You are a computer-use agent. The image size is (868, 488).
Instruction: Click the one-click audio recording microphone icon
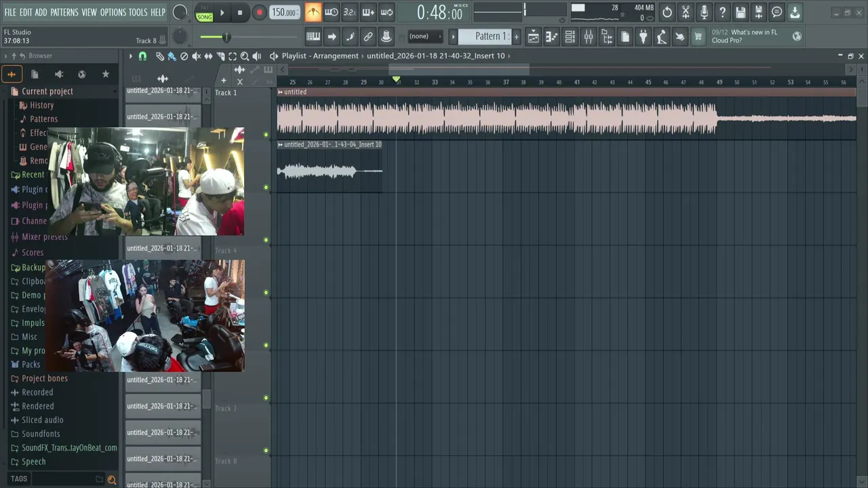704,12
